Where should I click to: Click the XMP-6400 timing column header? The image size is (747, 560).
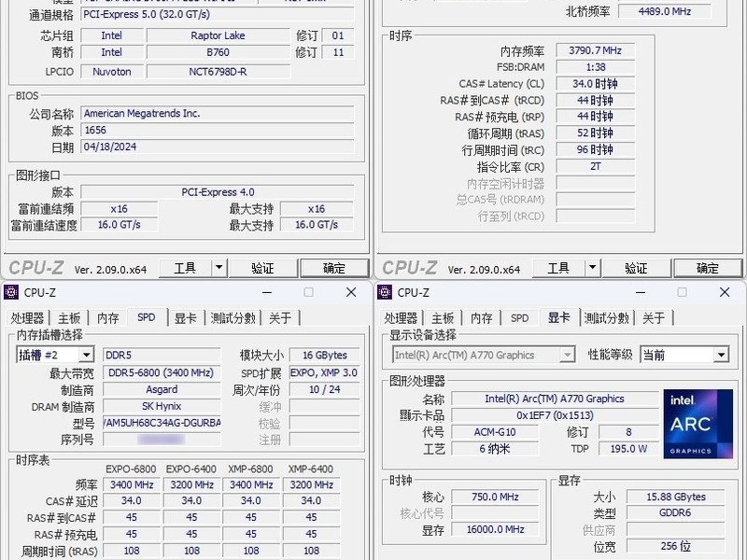(x=311, y=469)
